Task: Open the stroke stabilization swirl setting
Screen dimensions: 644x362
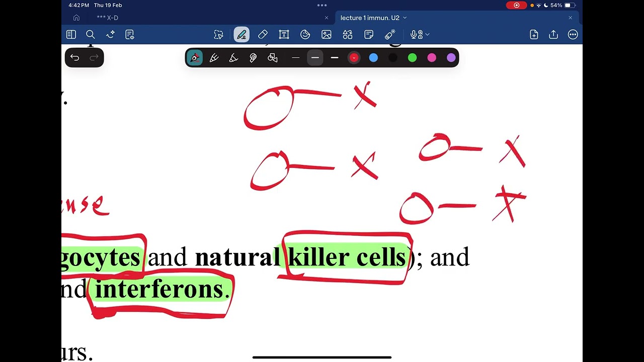Action: tap(253, 58)
